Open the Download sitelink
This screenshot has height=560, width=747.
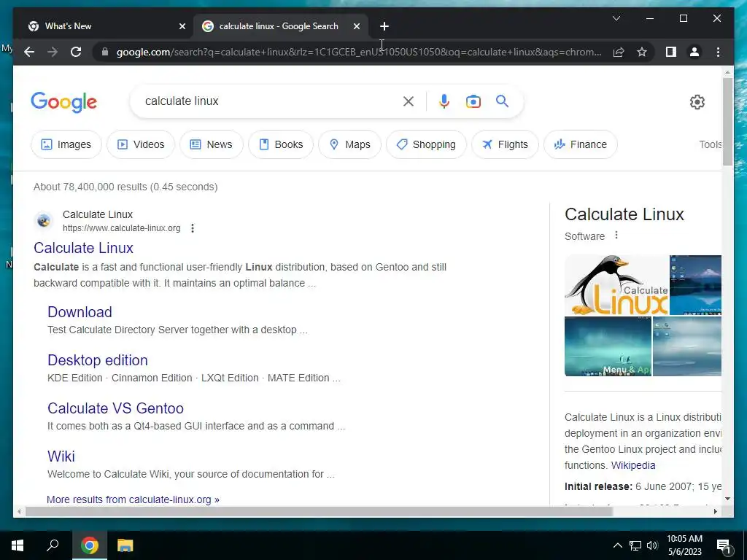[80, 312]
